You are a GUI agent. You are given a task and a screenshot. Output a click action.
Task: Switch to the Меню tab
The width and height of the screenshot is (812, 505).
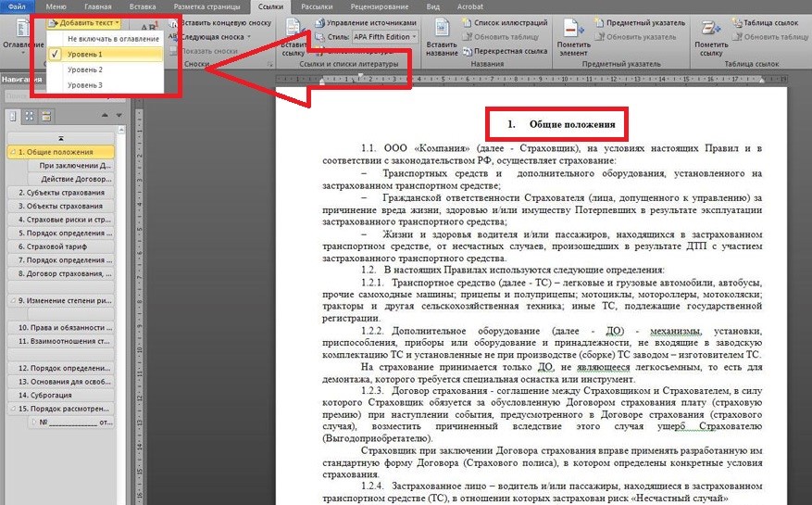(x=56, y=6)
